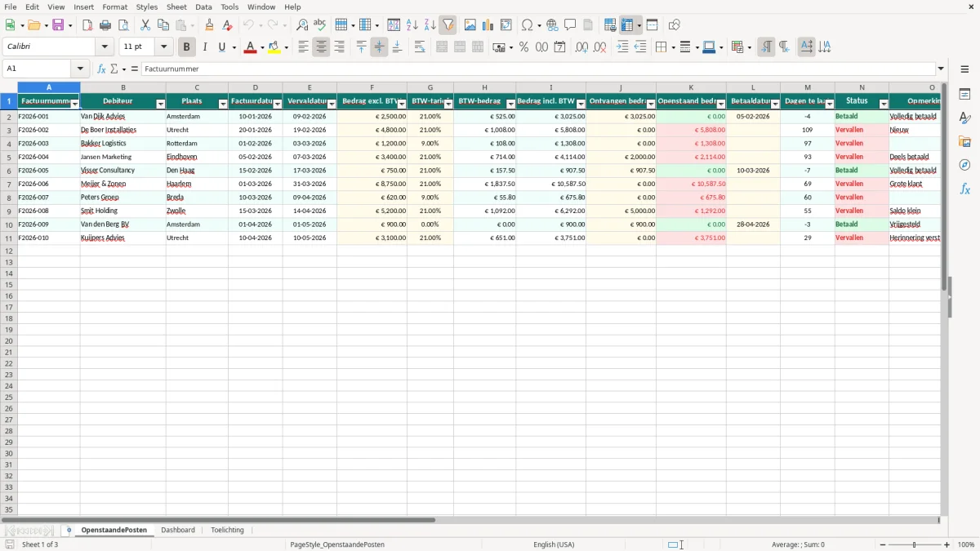This screenshot has height=551, width=980.
Task: Click the horizontal scrollbar thumb
Action: (x=219, y=520)
